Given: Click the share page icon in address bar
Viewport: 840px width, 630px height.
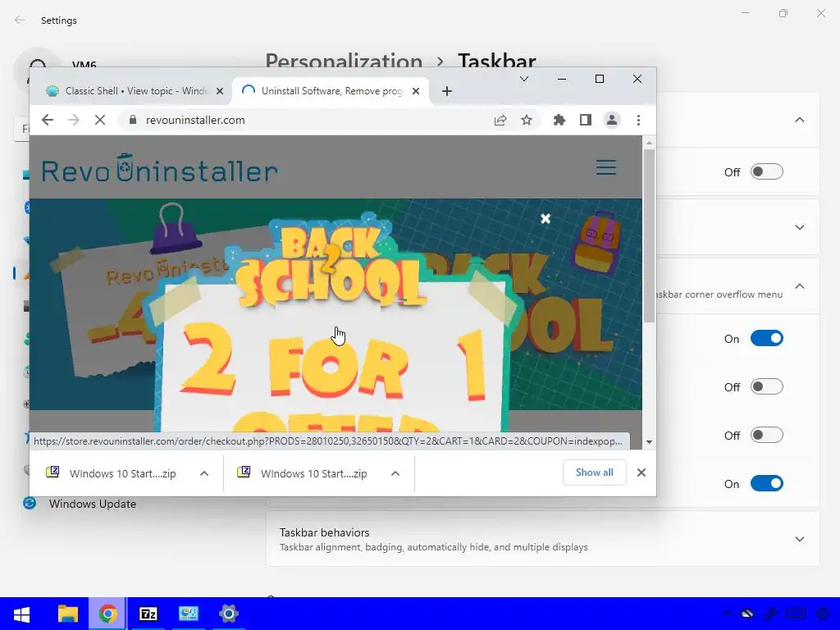Looking at the screenshot, I should [500, 120].
